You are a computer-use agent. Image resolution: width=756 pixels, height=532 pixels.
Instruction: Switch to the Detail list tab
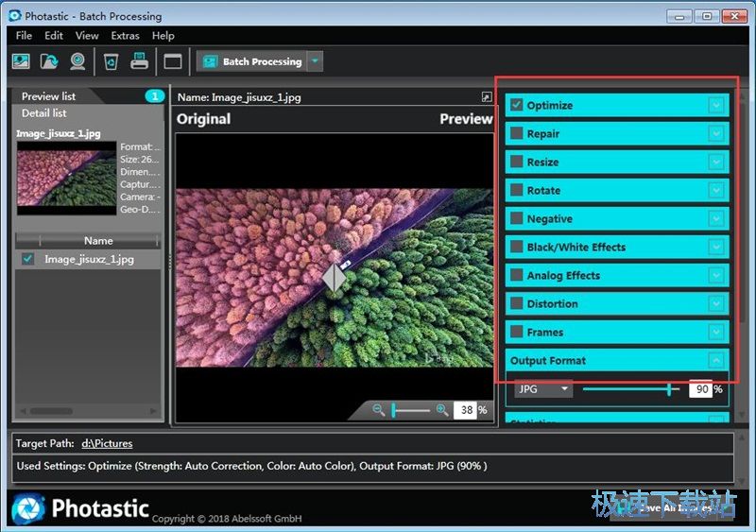click(x=44, y=113)
